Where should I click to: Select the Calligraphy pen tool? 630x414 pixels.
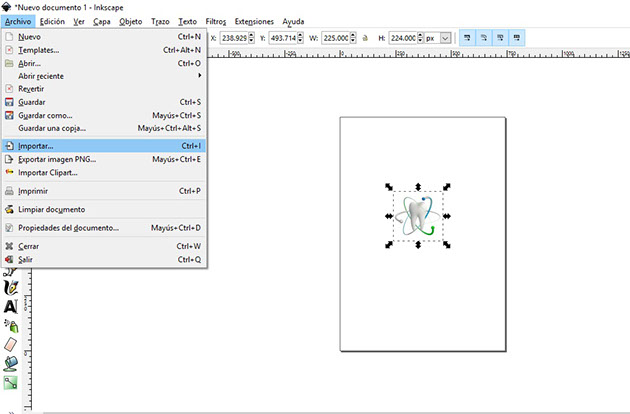[10, 288]
